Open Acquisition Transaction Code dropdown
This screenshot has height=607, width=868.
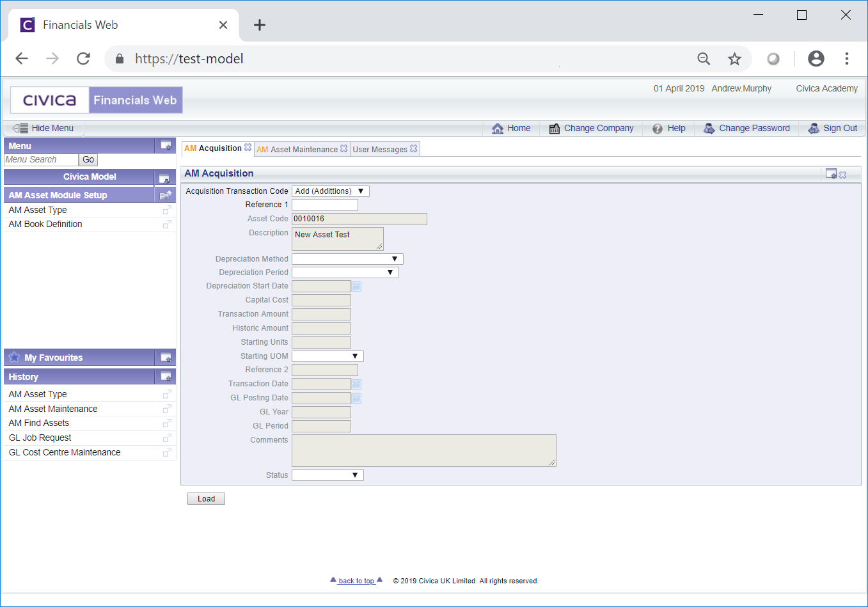331,191
